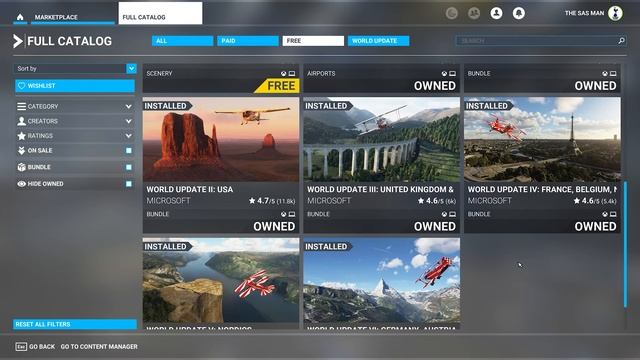
Task: Click THE SAS MAN username
Action: pos(584,13)
